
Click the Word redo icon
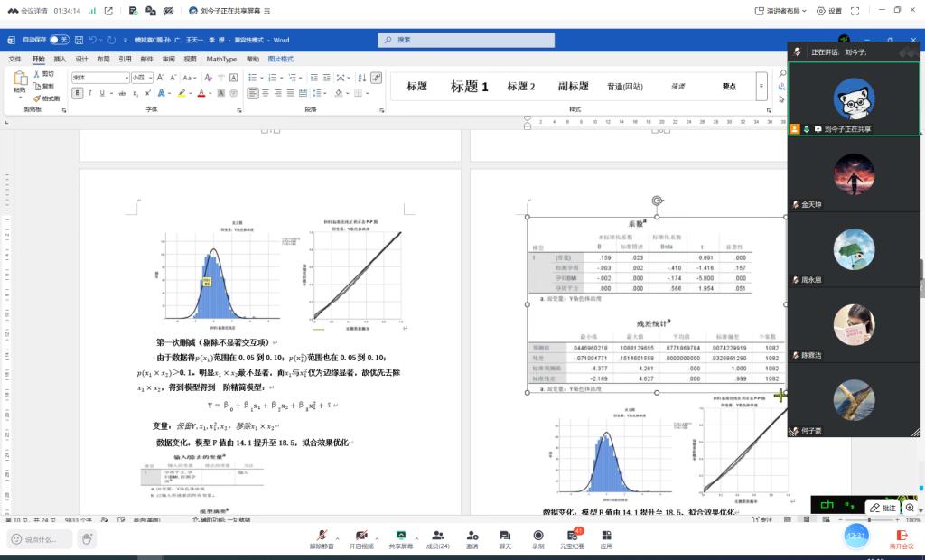click(111, 40)
